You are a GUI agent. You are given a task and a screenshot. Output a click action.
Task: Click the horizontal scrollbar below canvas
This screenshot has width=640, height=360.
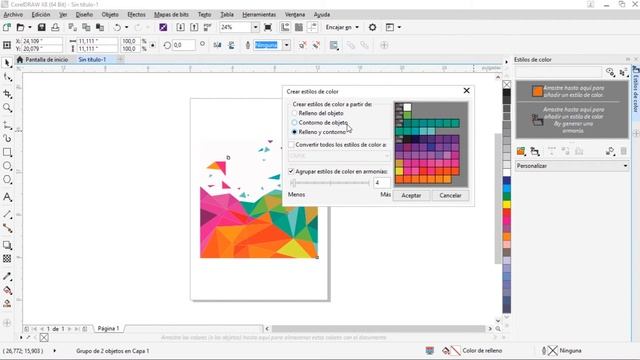378,329
